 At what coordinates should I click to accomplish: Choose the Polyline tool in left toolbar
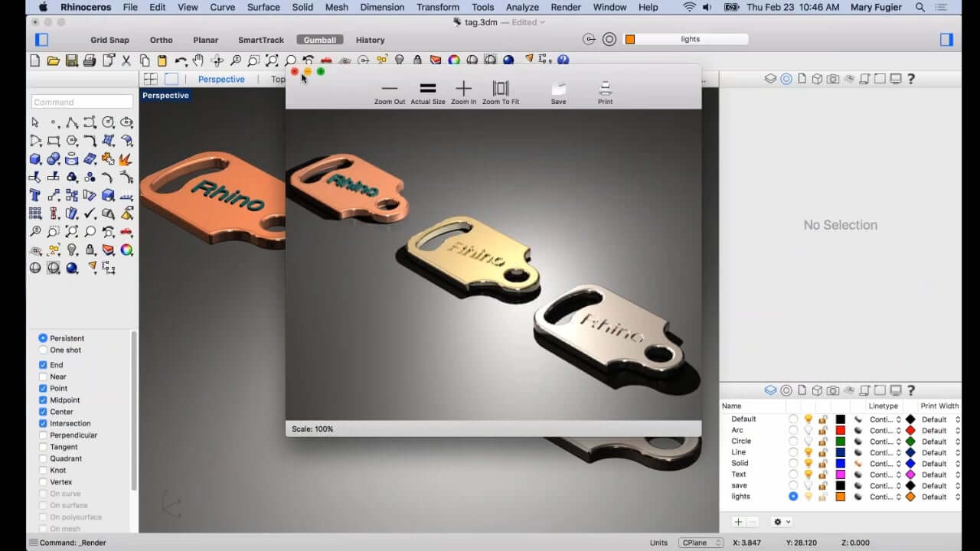(72, 122)
